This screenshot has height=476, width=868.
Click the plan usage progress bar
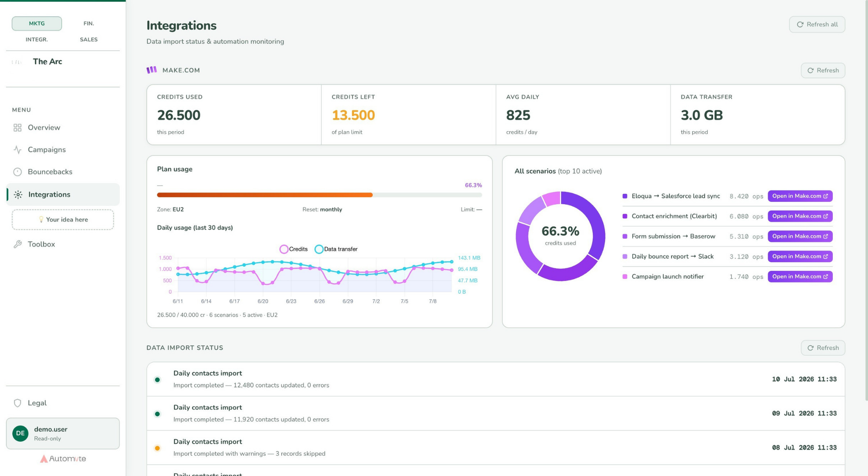click(x=319, y=195)
